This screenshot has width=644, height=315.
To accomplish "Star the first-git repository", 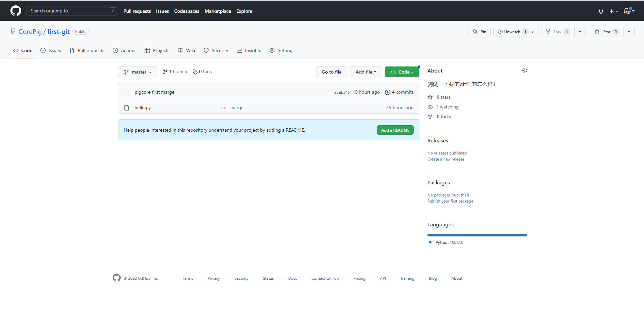I will pyautogui.click(x=606, y=32).
